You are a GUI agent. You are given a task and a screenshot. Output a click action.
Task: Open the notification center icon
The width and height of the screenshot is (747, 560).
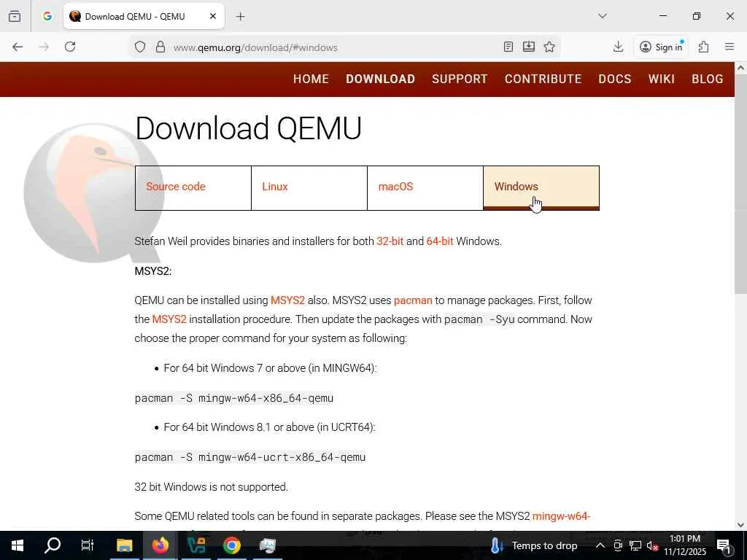724,545
